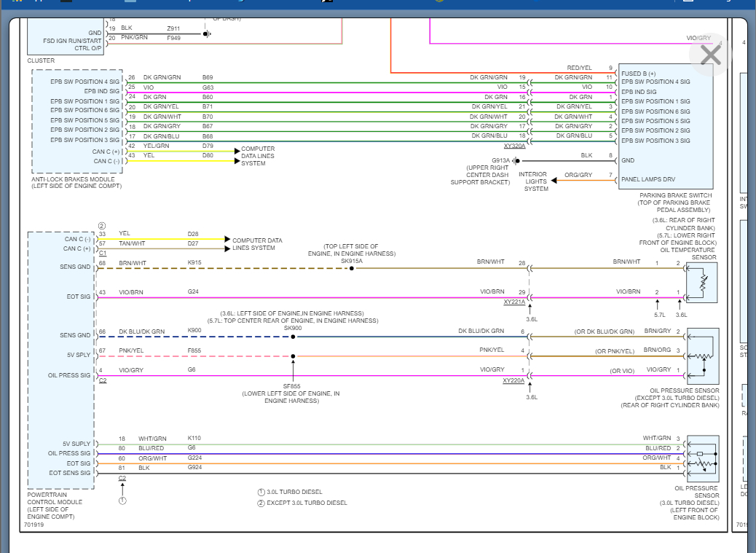756x553 pixels.
Task: Select the Powertrain Control Module box
Action: (x=60, y=359)
